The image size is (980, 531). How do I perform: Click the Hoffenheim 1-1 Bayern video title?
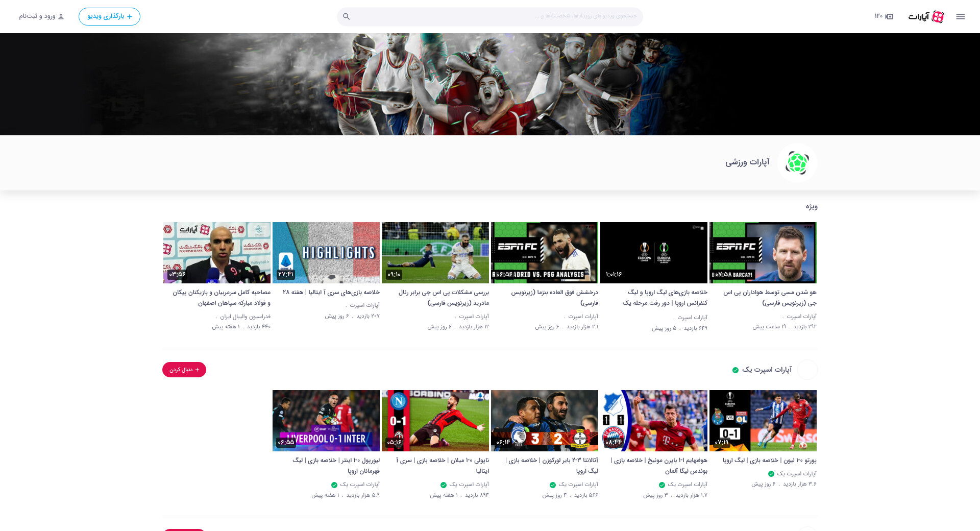[x=659, y=465]
